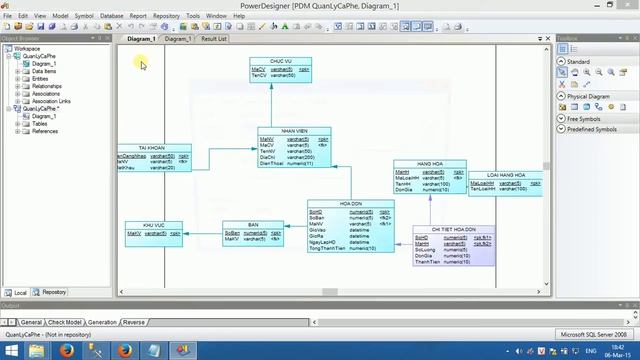The image size is (640, 360).
Task: Click the diagram vertical scrollbar down arrow
Action: (546, 284)
